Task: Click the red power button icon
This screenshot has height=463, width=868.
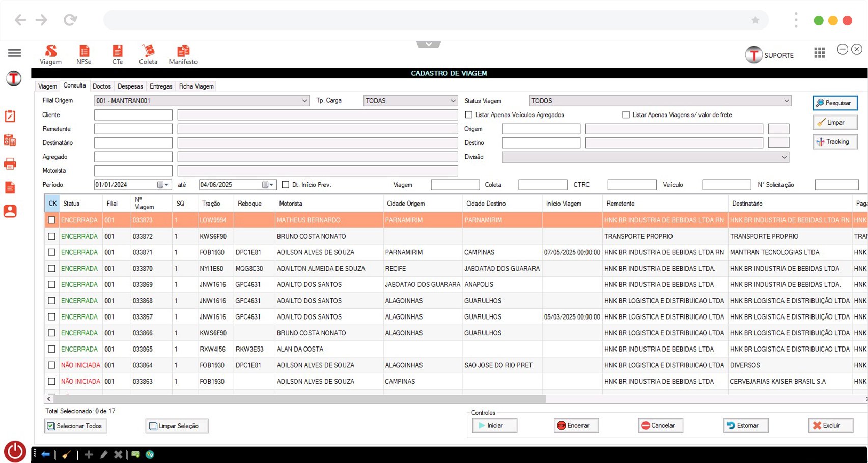Action: (15, 451)
